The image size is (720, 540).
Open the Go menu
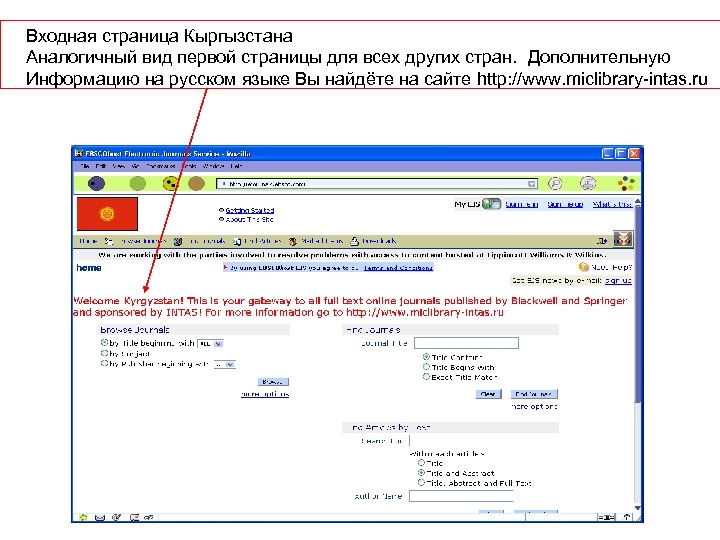(135, 166)
